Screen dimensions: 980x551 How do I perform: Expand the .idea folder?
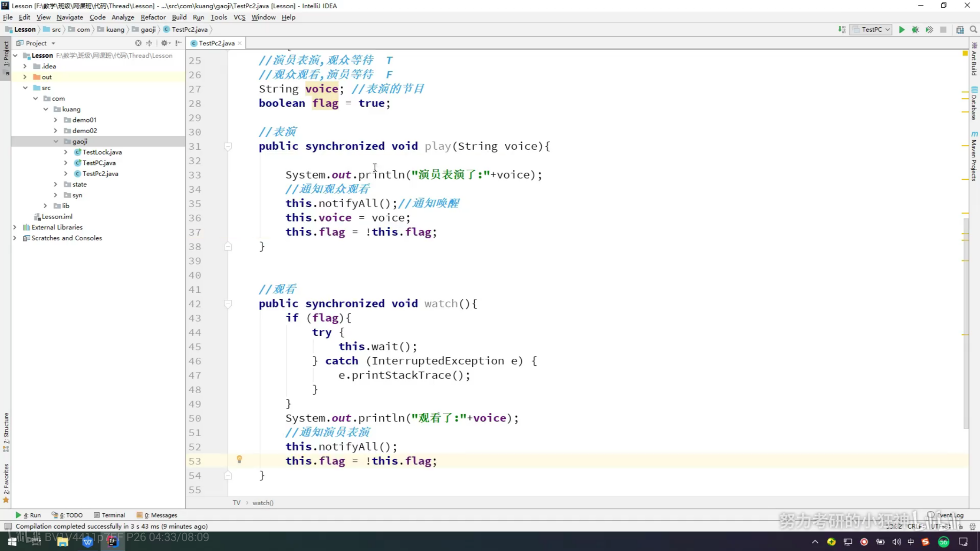[x=25, y=66]
